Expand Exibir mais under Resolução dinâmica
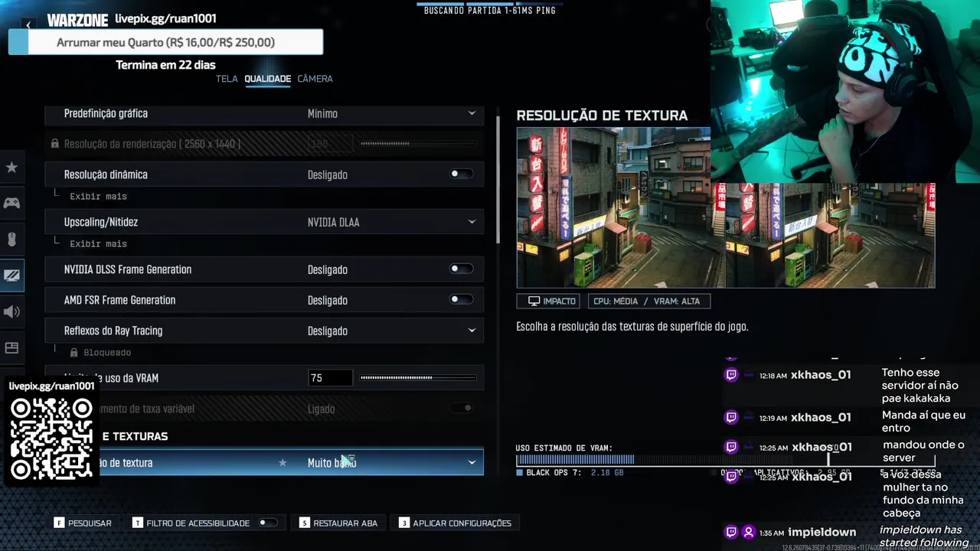Image resolution: width=980 pixels, height=551 pixels. pos(98,197)
